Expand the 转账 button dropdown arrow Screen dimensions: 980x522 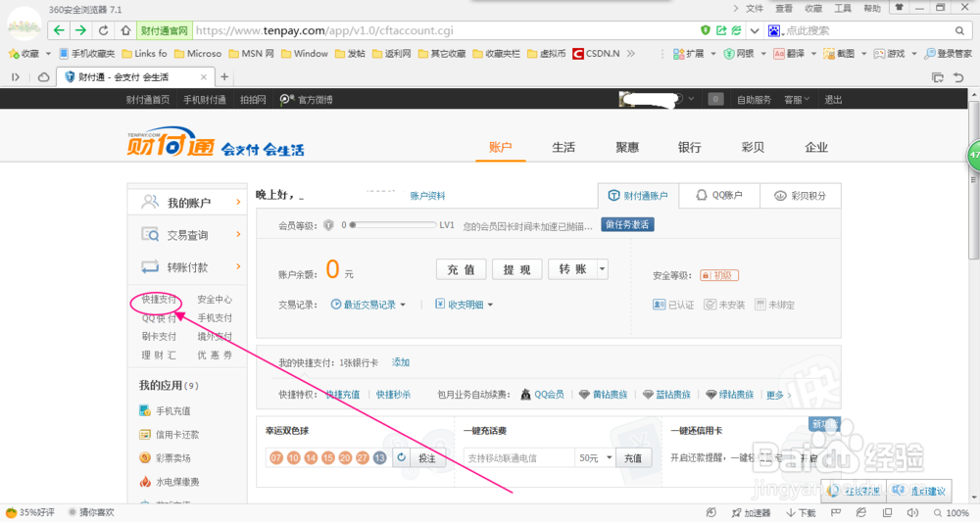[603, 269]
